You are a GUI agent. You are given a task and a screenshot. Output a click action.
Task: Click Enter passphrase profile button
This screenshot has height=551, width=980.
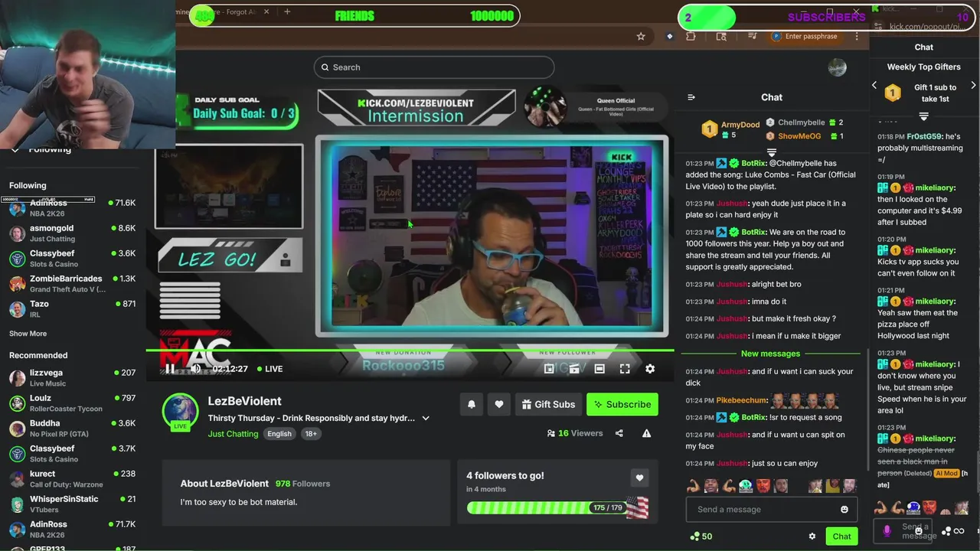[804, 36]
